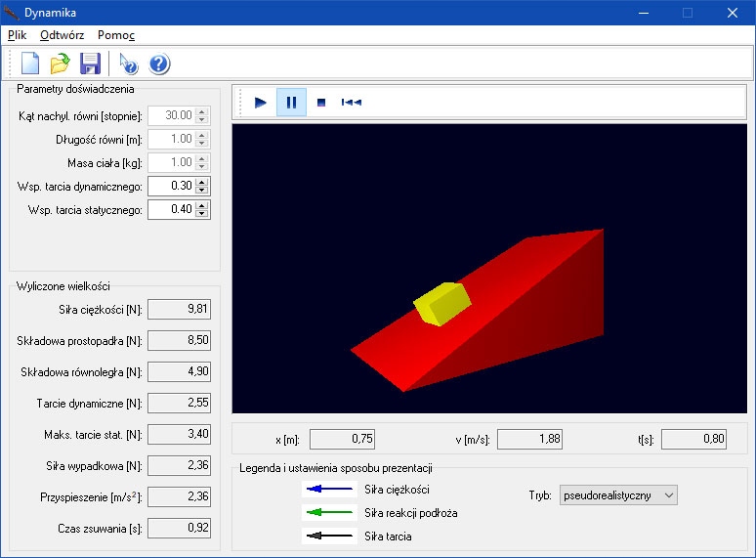Open the Tryb display mode dropdown
The height and width of the screenshot is (558, 756).
point(617,495)
